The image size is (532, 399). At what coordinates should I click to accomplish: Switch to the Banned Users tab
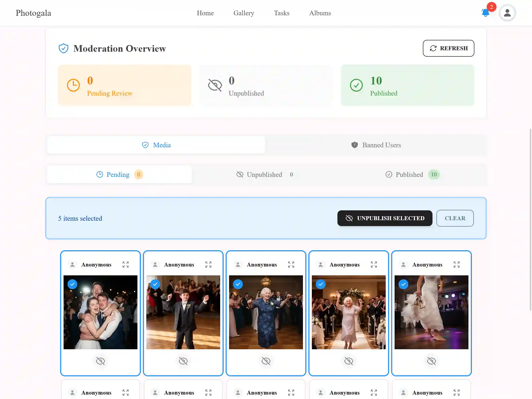[x=376, y=145]
